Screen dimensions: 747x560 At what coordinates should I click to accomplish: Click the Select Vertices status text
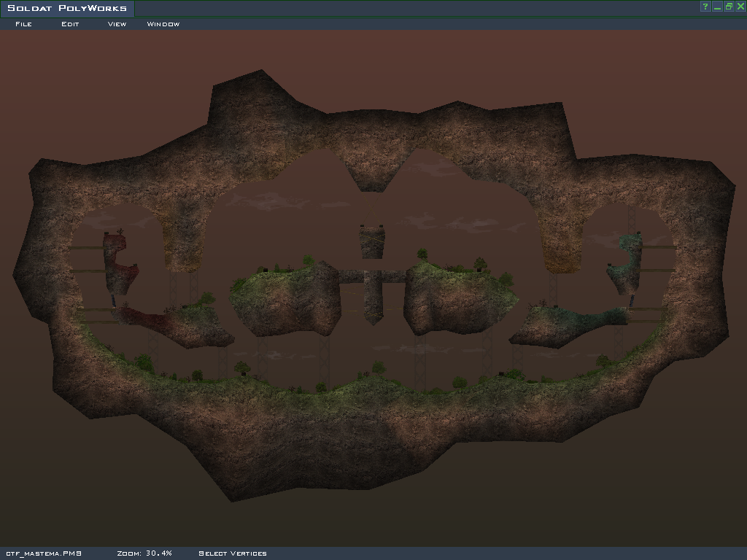(233, 553)
